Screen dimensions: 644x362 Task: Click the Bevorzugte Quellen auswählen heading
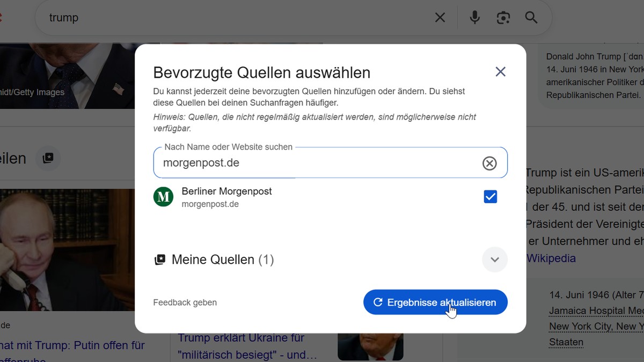click(261, 72)
